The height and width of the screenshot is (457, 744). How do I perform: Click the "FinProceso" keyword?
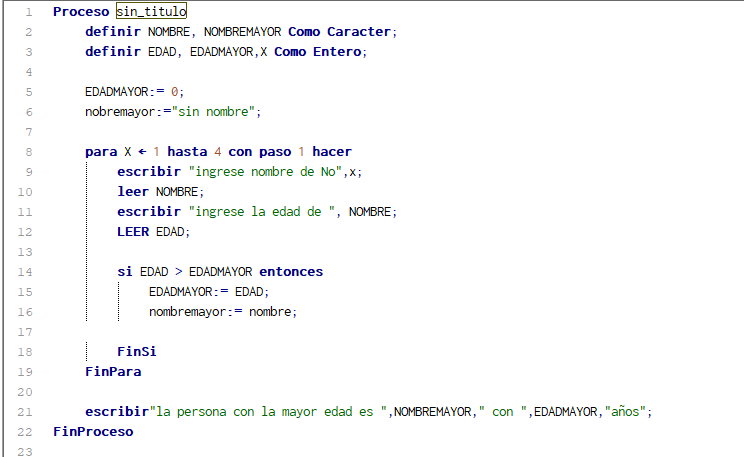point(93,431)
